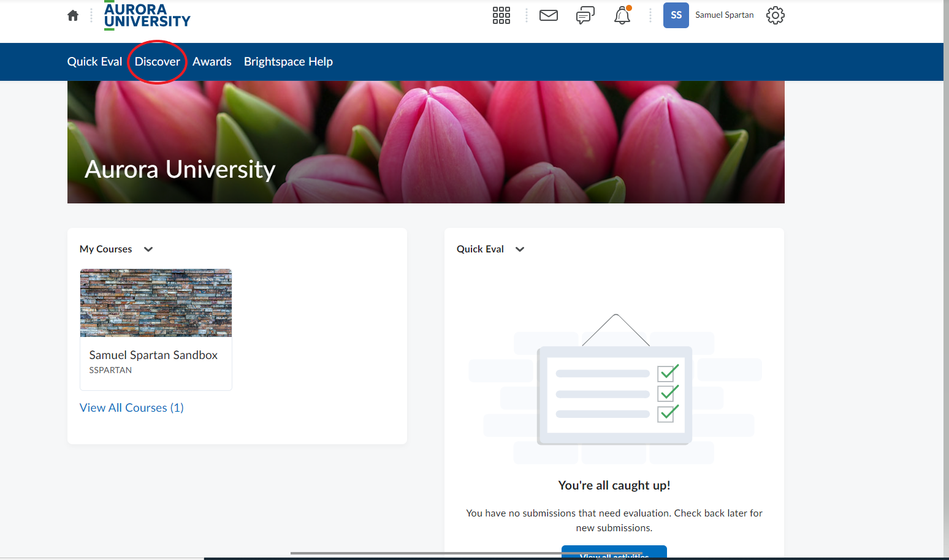The height and width of the screenshot is (560, 949).
Task: Open the subscription alerts chat icon
Action: coord(585,15)
